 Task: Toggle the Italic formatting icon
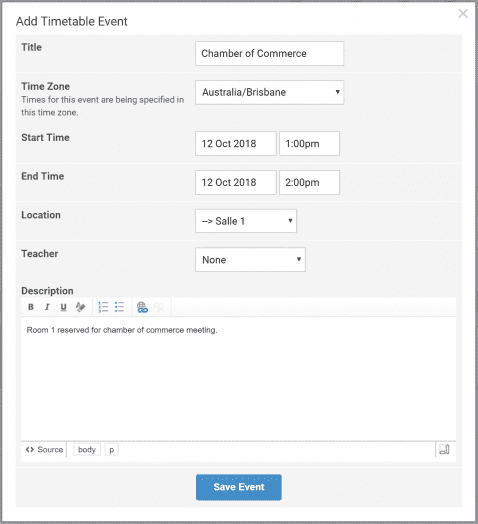click(47, 307)
